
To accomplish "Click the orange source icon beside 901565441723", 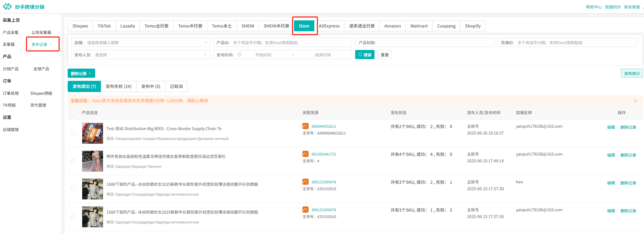I will click(x=306, y=154).
